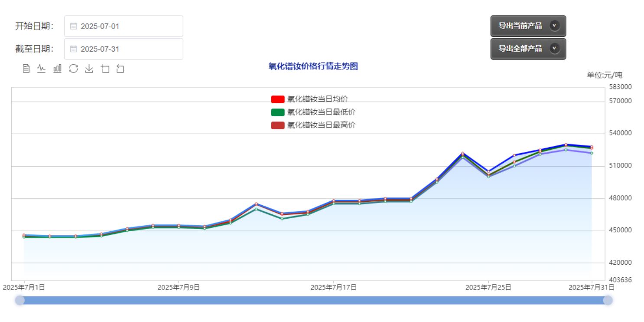The width and height of the screenshot is (644, 322).
Task: Click end date input showing 2025-07-31
Action: coord(124,49)
